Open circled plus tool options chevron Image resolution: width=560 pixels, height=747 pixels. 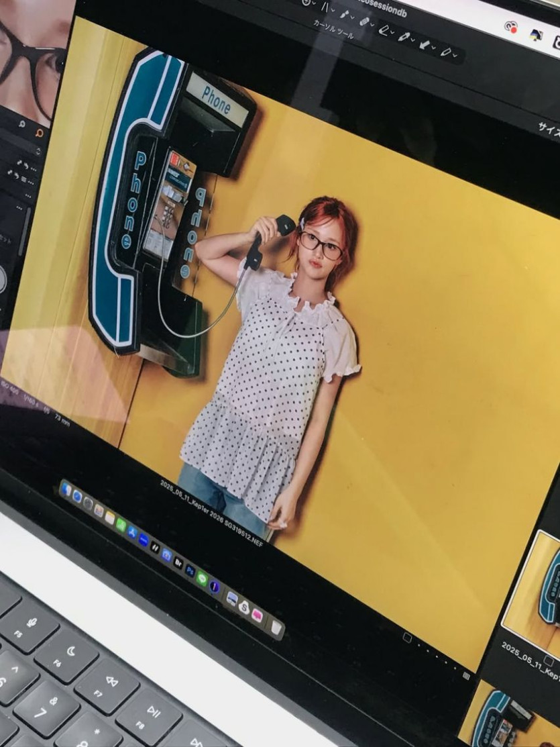pyautogui.click(x=315, y=3)
